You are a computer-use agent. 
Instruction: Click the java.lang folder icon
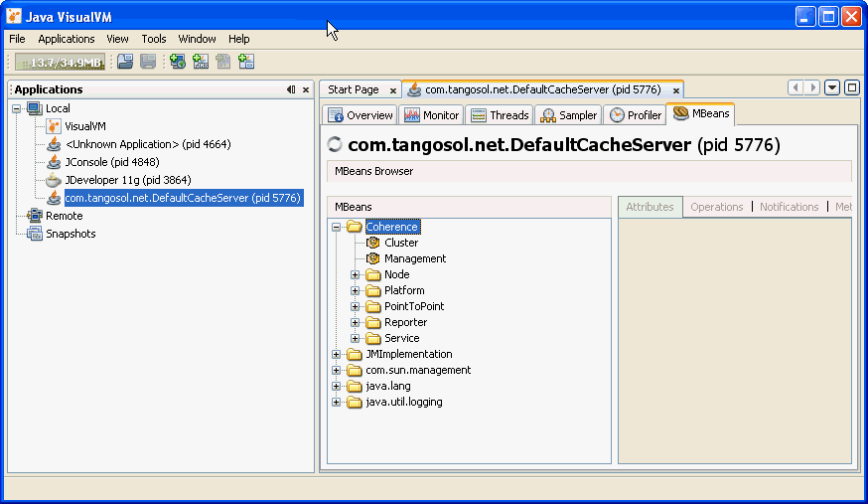click(355, 386)
